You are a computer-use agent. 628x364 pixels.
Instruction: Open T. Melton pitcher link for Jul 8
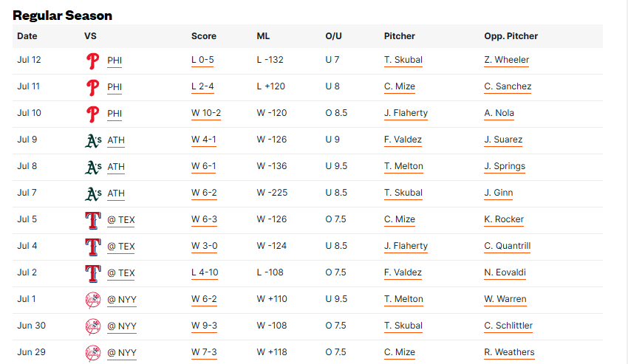403,166
